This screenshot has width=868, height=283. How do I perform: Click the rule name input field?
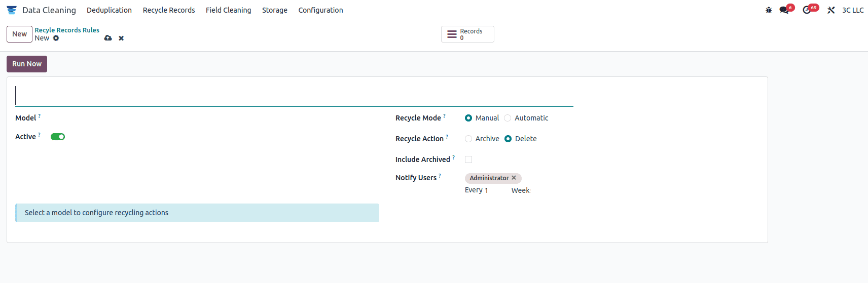294,96
